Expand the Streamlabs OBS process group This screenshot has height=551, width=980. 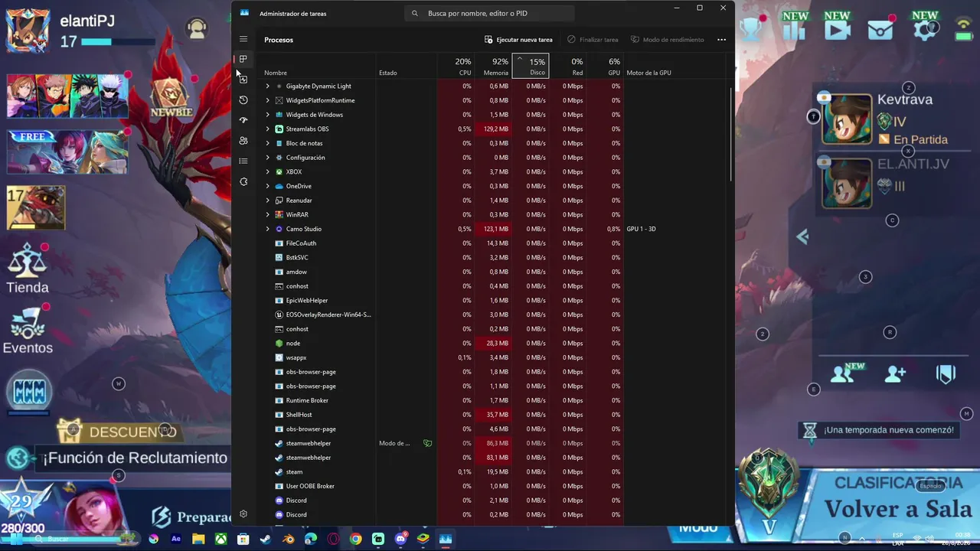tap(267, 129)
